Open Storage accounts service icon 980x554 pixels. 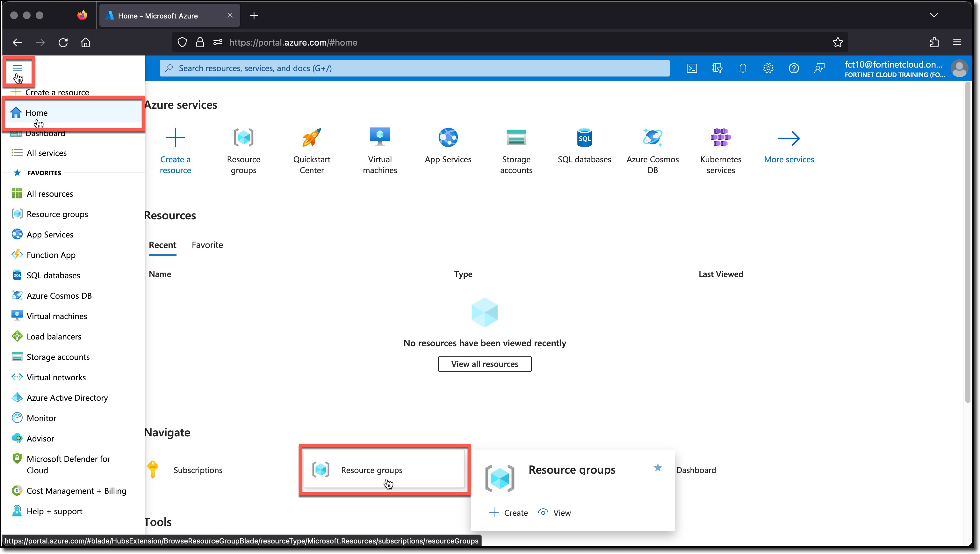pos(516,137)
